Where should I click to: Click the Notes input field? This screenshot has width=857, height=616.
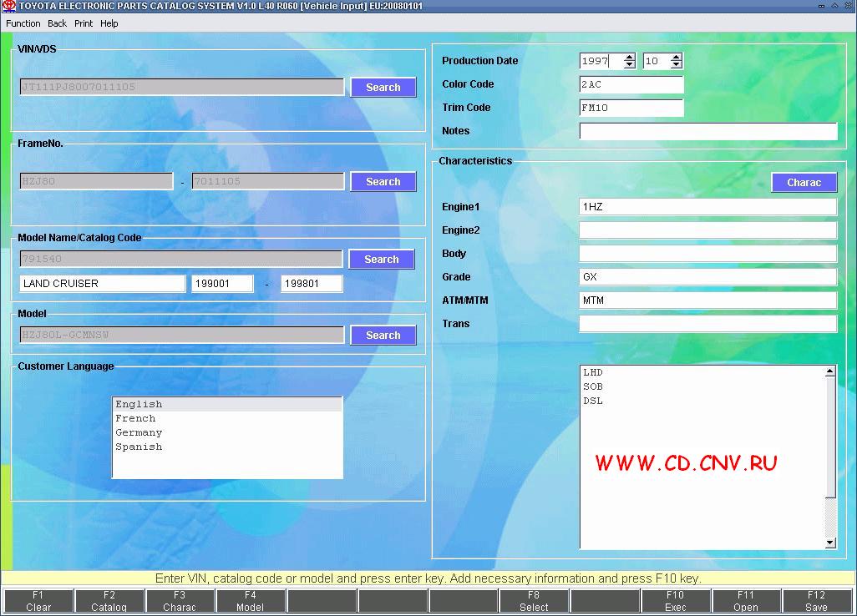(708, 131)
